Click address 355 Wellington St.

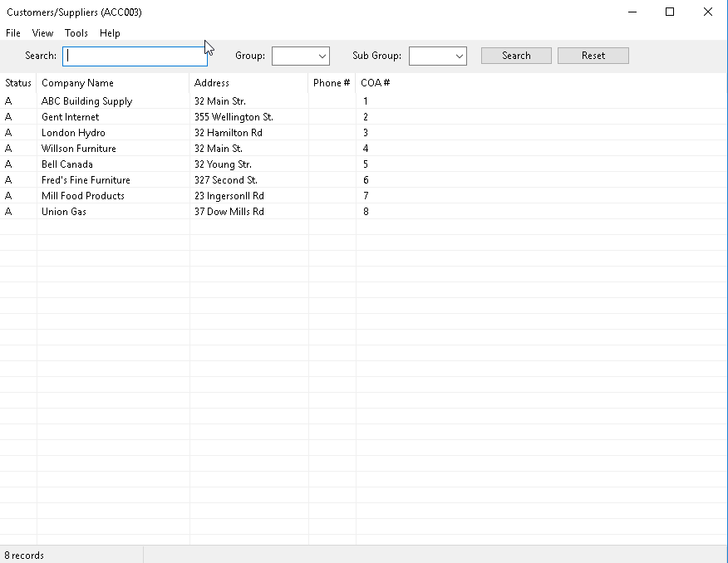(234, 117)
